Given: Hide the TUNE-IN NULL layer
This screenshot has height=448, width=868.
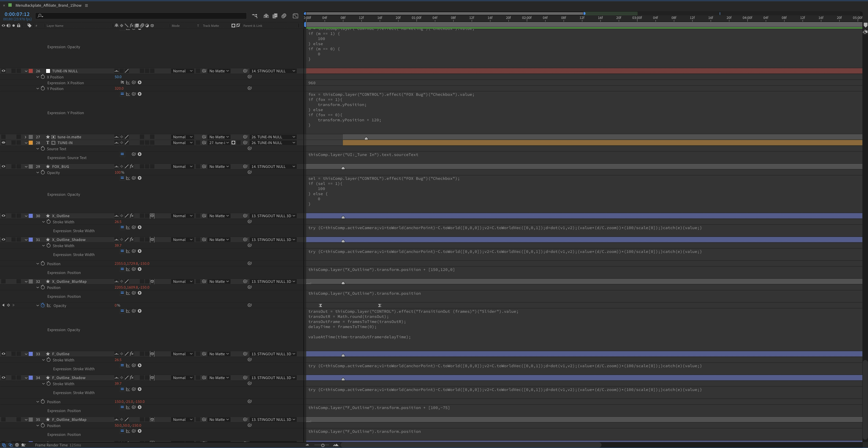Looking at the screenshot, I should 3,71.
